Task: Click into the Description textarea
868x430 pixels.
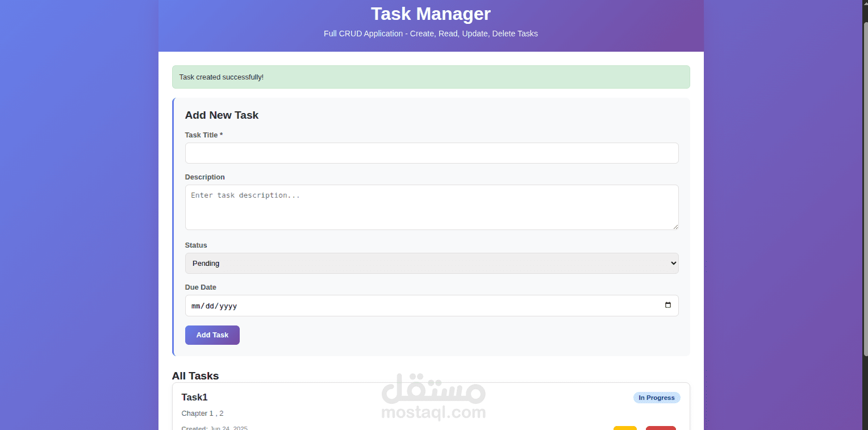Action: click(432, 207)
